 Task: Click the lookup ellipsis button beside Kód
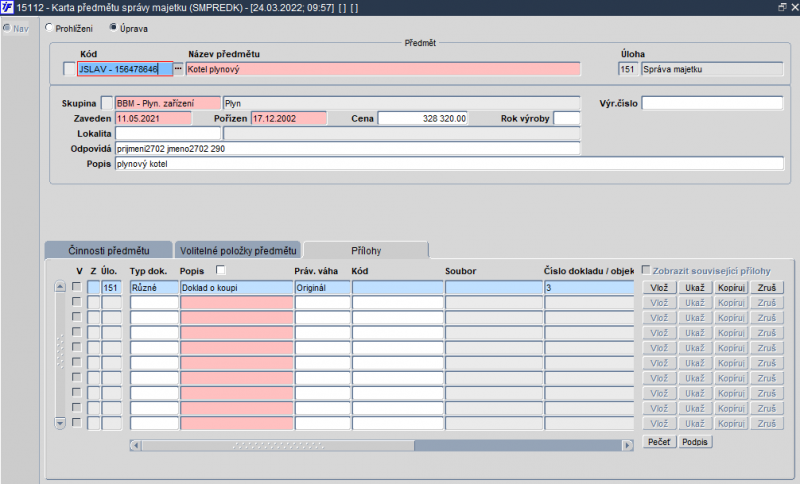179,69
